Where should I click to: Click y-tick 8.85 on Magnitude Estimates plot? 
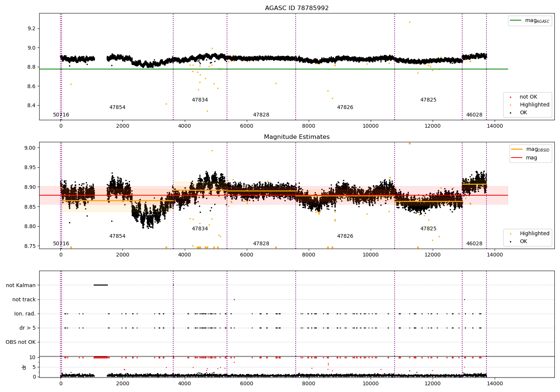[x=29, y=207]
